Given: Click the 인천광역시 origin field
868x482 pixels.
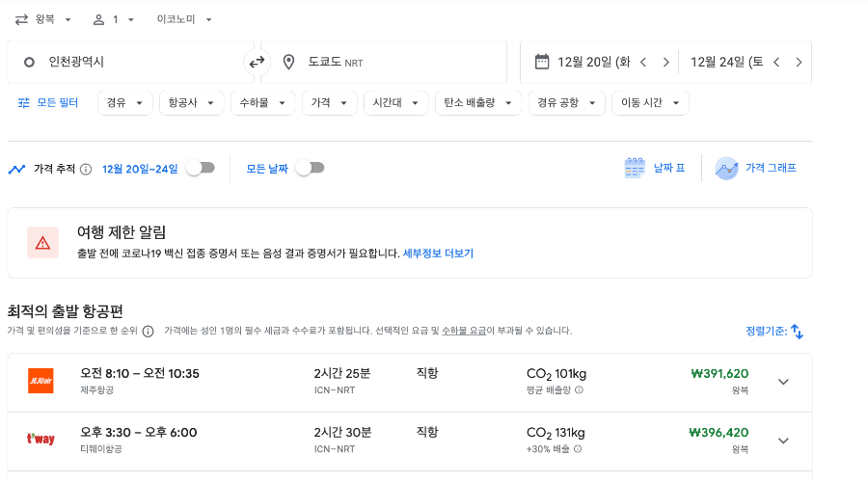Looking at the screenshot, I should tap(130, 62).
